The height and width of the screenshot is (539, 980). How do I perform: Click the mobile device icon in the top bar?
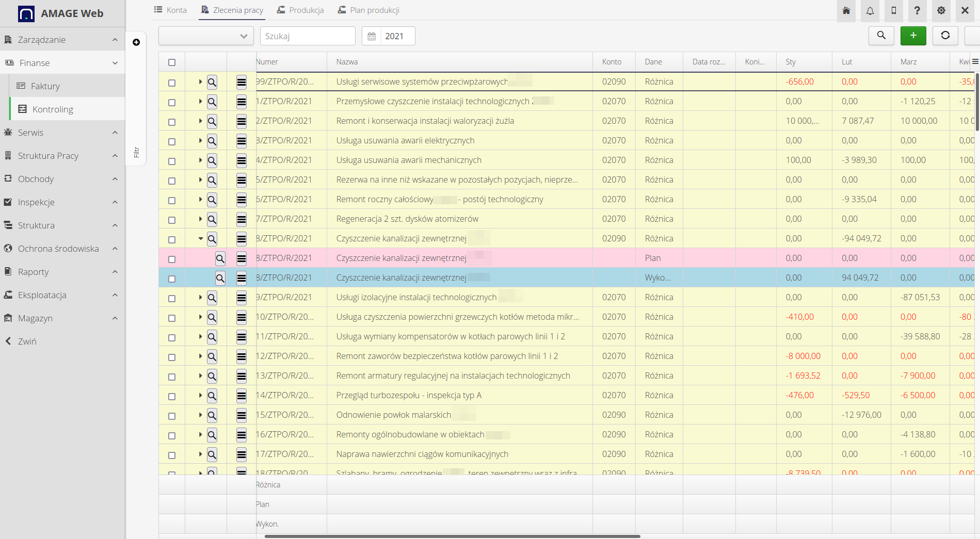(893, 10)
